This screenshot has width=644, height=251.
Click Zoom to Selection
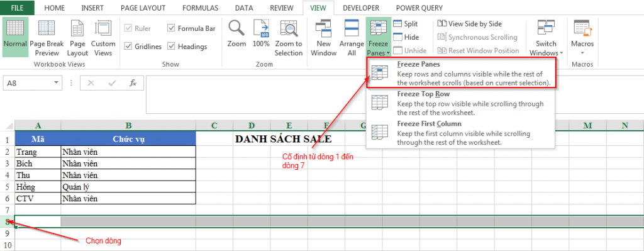pyautogui.click(x=289, y=37)
